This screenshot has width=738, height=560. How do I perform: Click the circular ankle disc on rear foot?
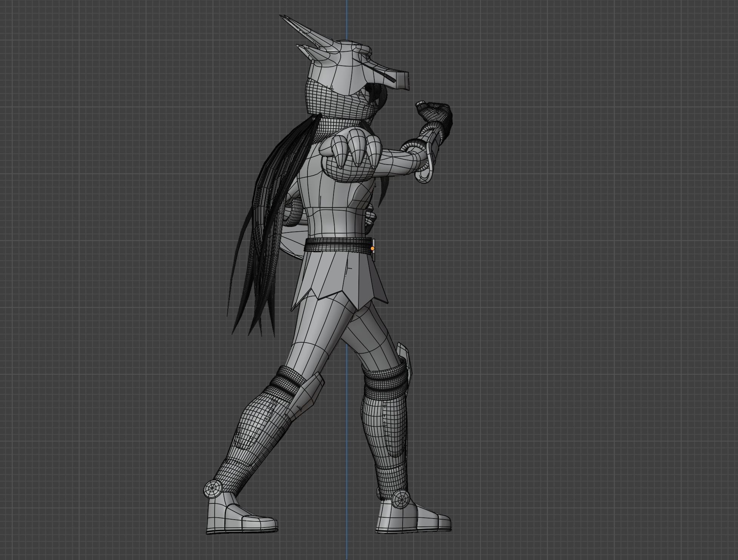tap(213, 489)
